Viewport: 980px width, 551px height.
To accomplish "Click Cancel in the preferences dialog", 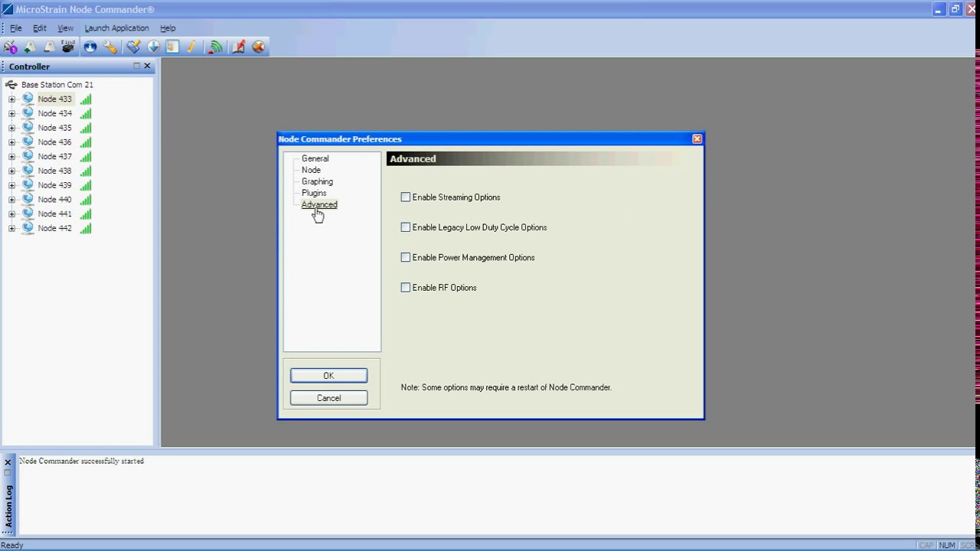I will pyautogui.click(x=328, y=398).
